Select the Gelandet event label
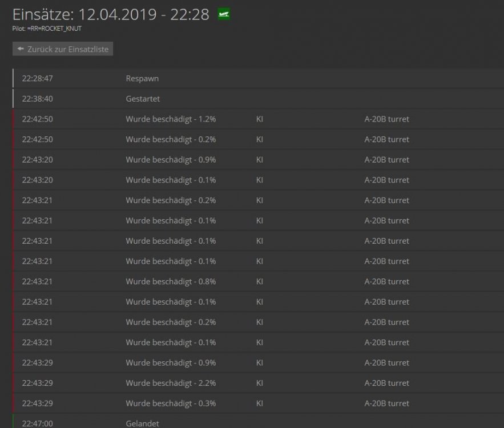This screenshot has width=504, height=428. coord(142,423)
